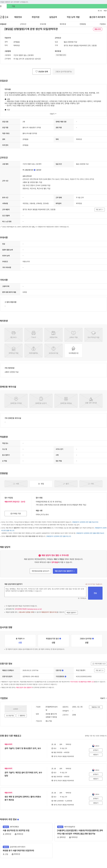
Task: Open 개인정보보호법 상세 보기
Action: [40, 571]
